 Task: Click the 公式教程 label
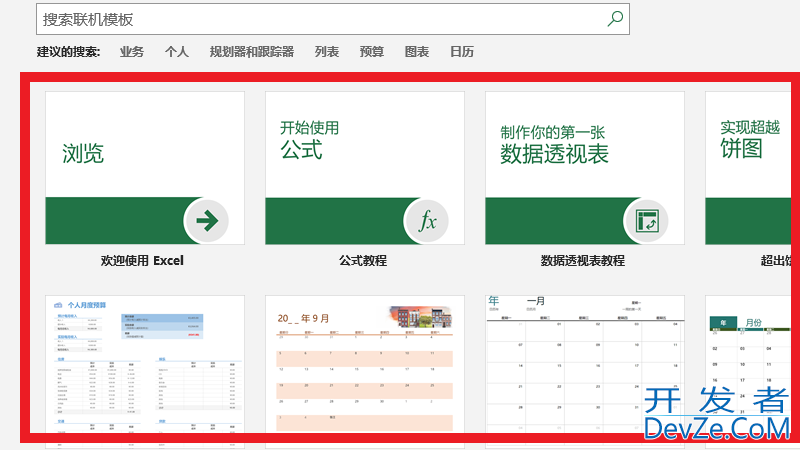[x=363, y=261]
